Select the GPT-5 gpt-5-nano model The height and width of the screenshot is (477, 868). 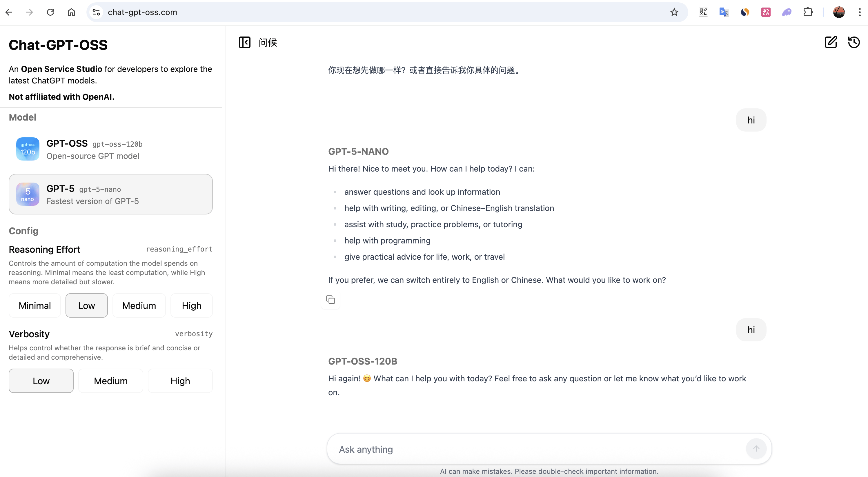pos(110,194)
